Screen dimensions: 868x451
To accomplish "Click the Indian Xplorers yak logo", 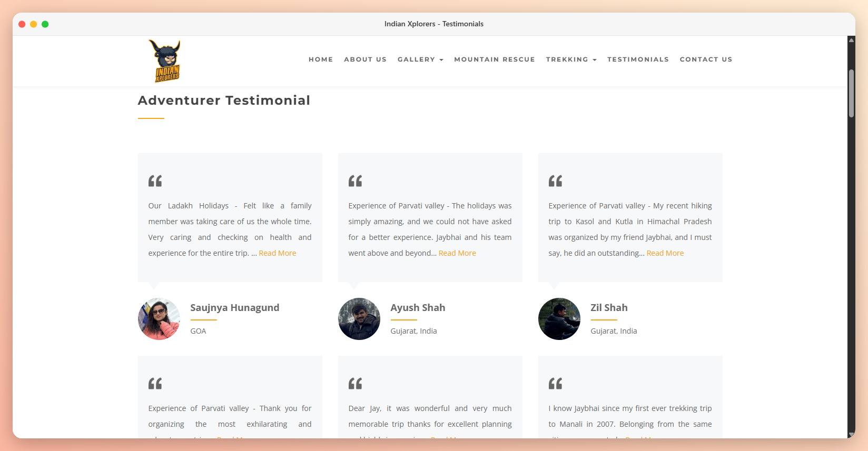I will point(164,61).
